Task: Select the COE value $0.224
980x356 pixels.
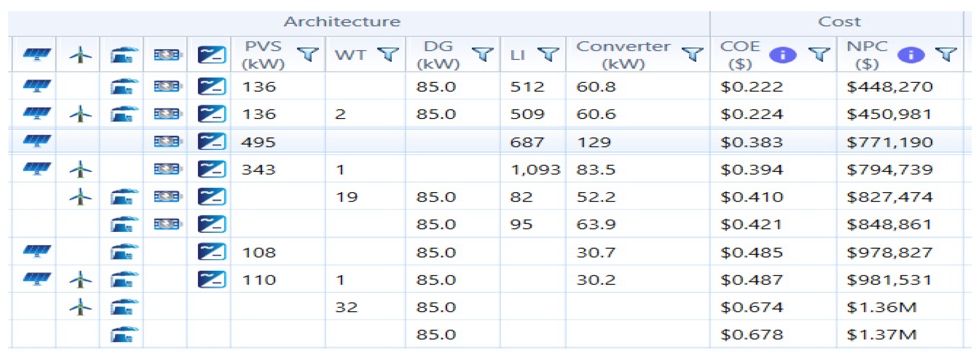Action: tap(751, 114)
